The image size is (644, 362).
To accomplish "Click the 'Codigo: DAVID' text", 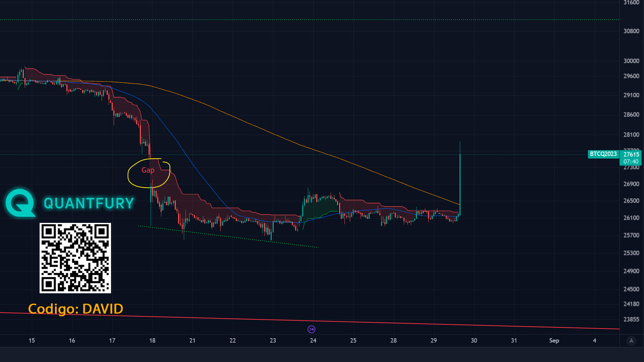I will [75, 309].
